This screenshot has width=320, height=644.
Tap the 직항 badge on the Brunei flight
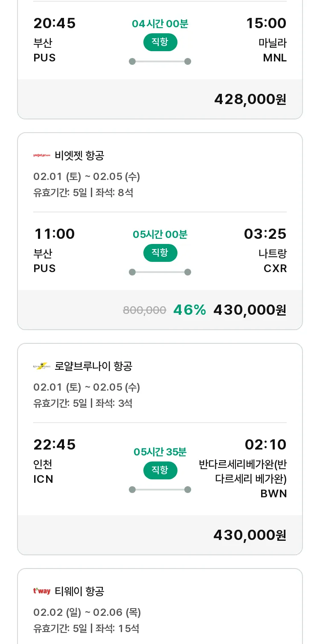(160, 470)
